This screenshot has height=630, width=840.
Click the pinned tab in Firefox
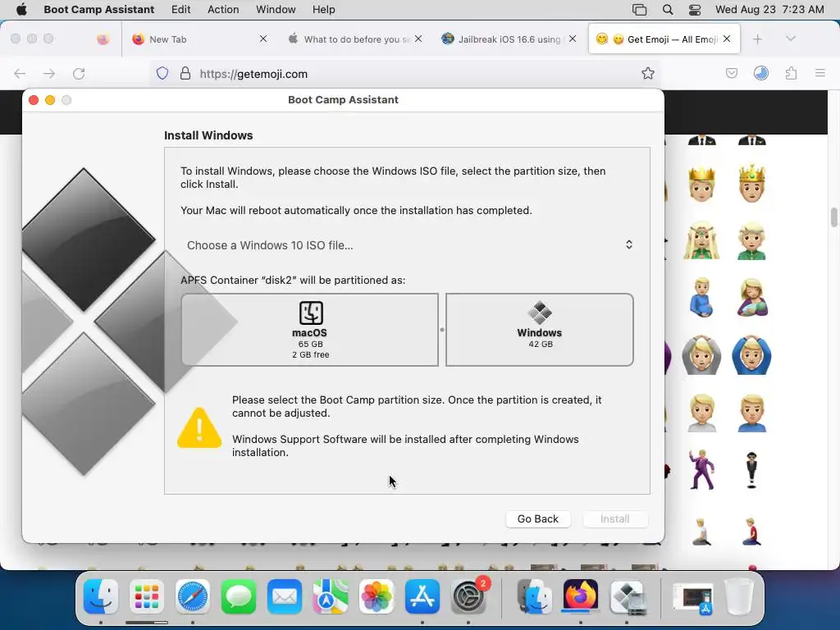103,39
